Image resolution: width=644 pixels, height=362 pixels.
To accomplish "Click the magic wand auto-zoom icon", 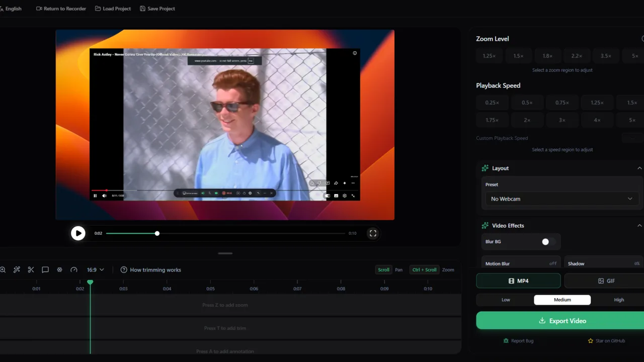I will [17, 270].
